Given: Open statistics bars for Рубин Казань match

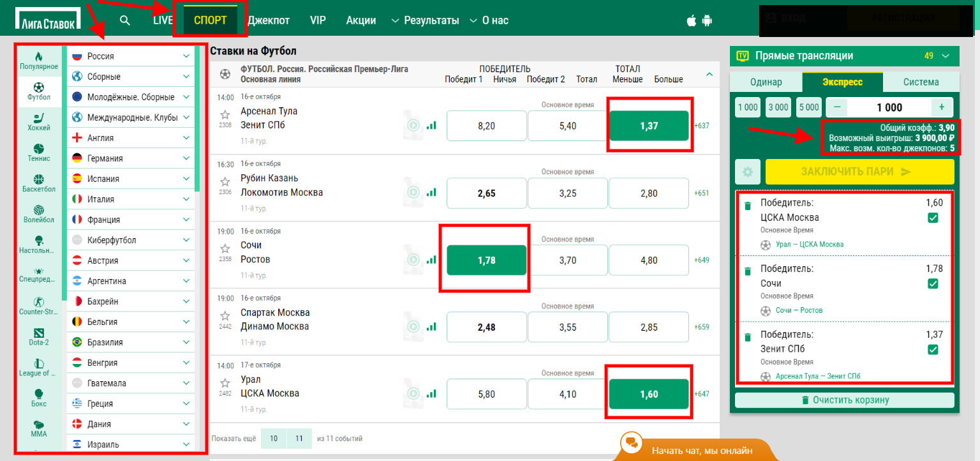Looking at the screenshot, I should (x=431, y=192).
